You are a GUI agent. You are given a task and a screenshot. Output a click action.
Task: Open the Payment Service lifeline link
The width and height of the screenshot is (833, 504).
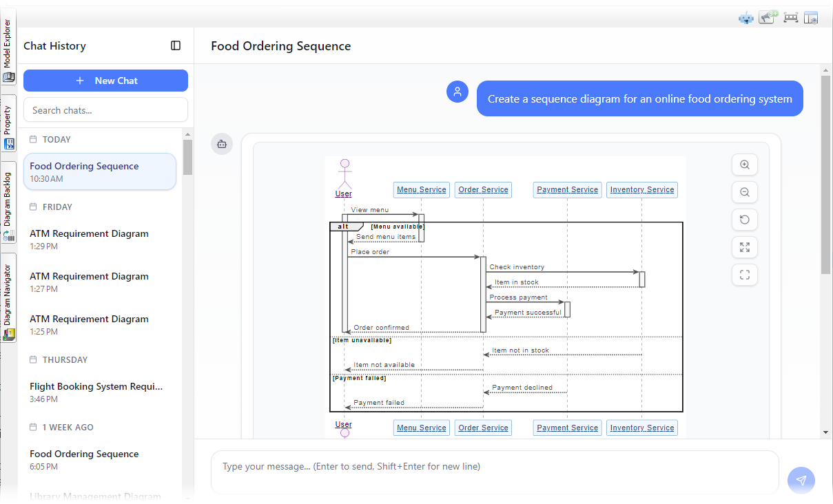coord(567,189)
